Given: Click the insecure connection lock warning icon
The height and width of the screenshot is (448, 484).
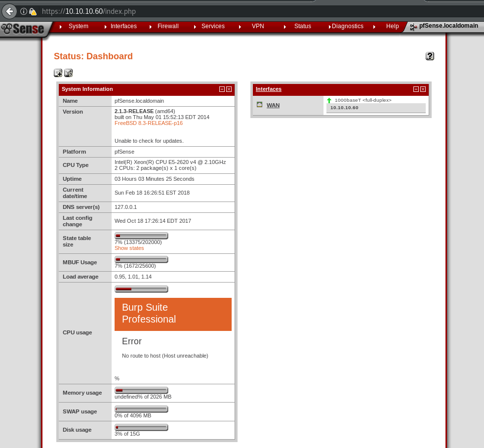Looking at the screenshot, I should pos(33,12).
